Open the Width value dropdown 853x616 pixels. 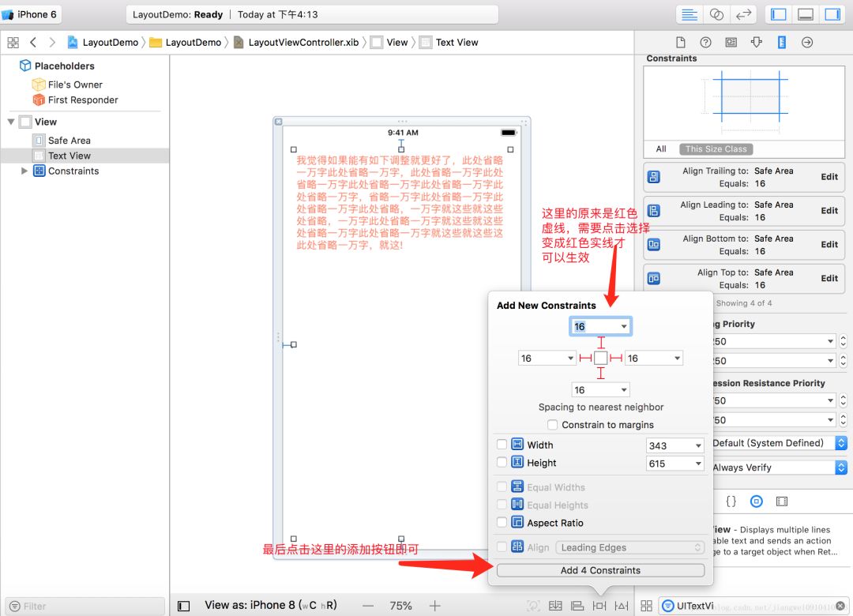coord(698,445)
